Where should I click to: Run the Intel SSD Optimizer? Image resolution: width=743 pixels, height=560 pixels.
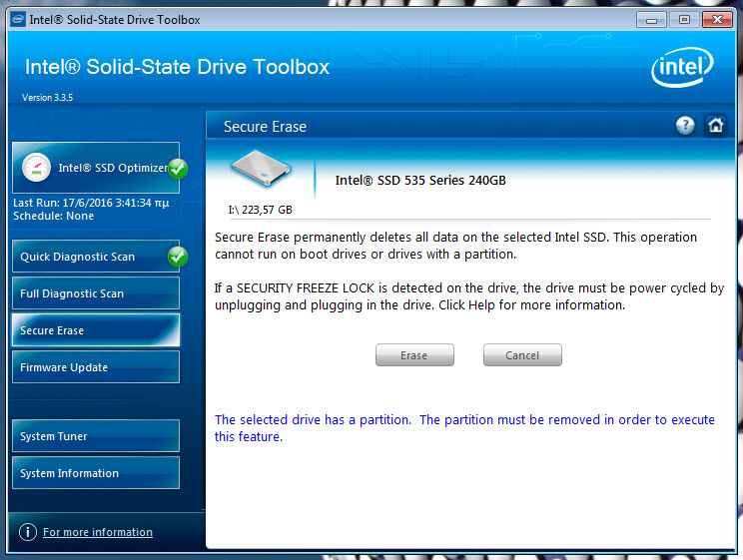pyautogui.click(x=96, y=168)
